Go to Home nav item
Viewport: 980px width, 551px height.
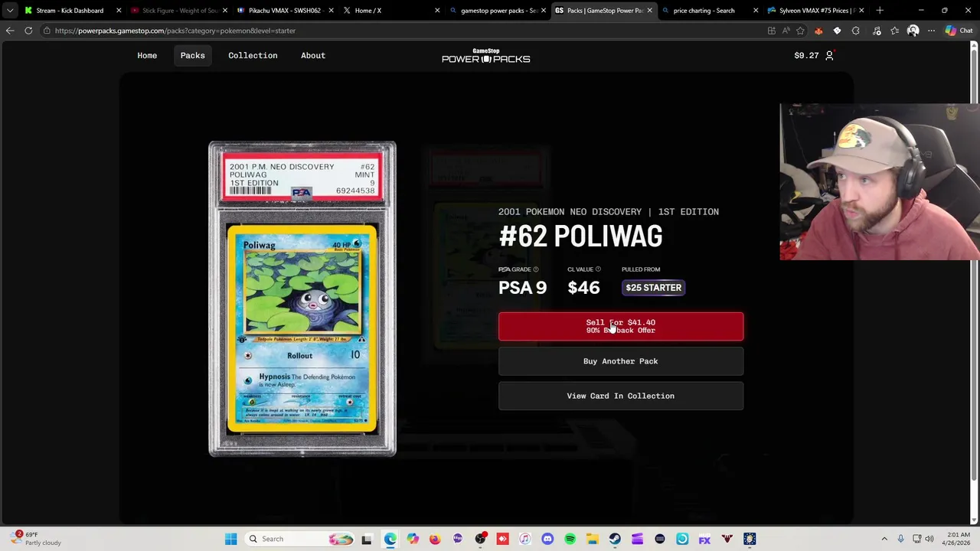pos(147,55)
